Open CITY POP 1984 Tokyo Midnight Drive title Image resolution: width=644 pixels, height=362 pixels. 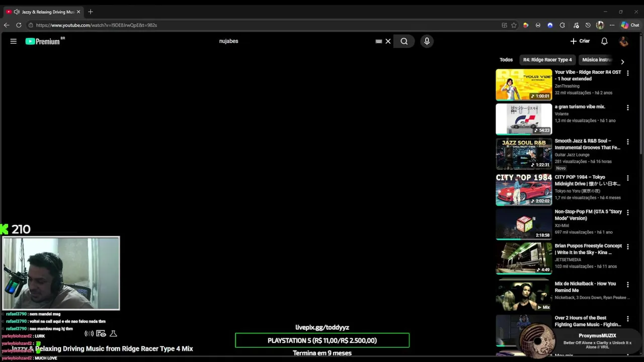tap(588, 180)
